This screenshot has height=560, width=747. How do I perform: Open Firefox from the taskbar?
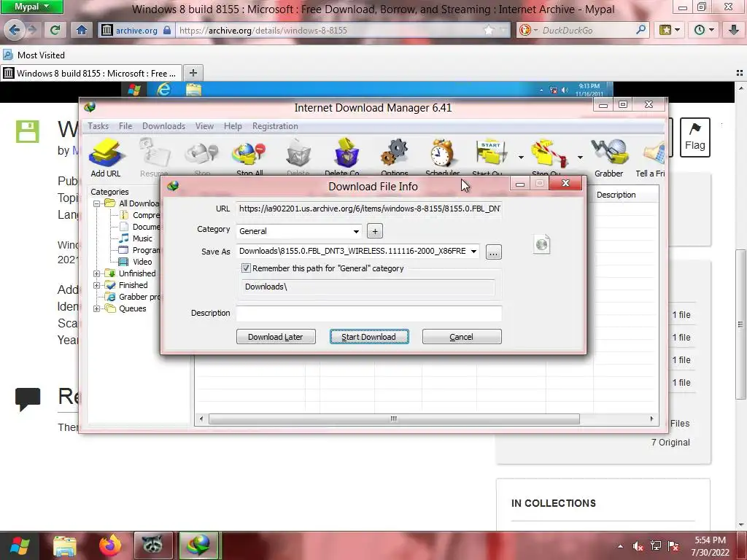point(111,545)
